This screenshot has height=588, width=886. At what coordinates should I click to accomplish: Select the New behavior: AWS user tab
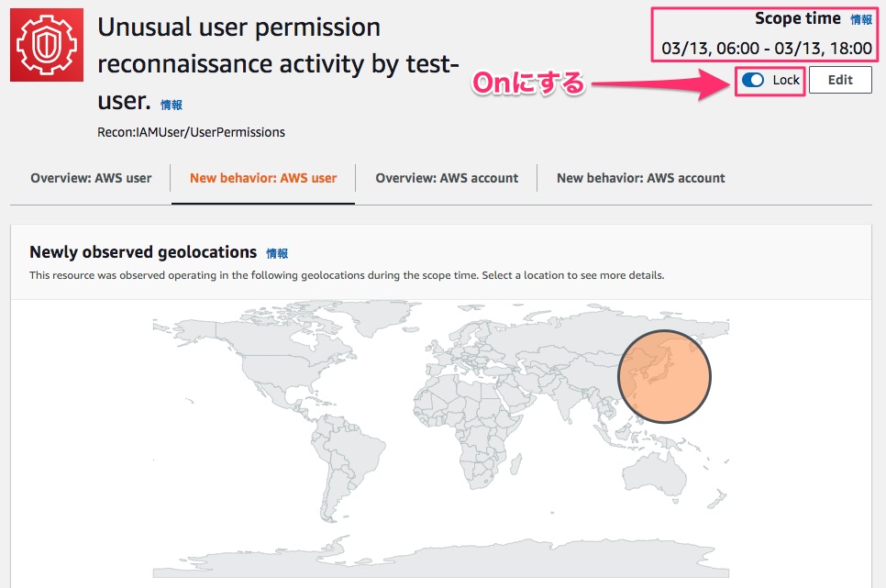tap(263, 178)
